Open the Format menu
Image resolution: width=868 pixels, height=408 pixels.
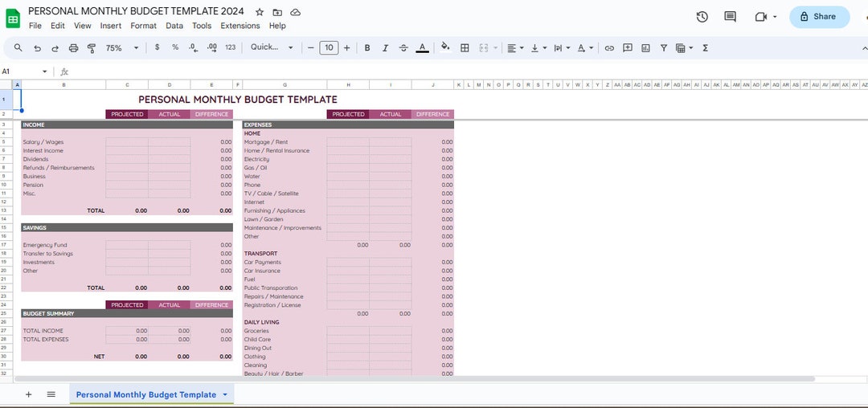coord(143,26)
